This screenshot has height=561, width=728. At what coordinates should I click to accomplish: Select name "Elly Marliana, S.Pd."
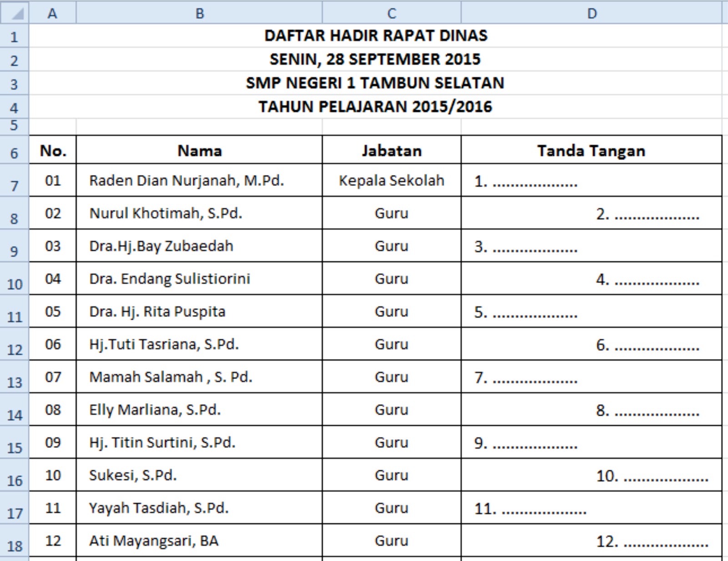pyautogui.click(x=155, y=410)
